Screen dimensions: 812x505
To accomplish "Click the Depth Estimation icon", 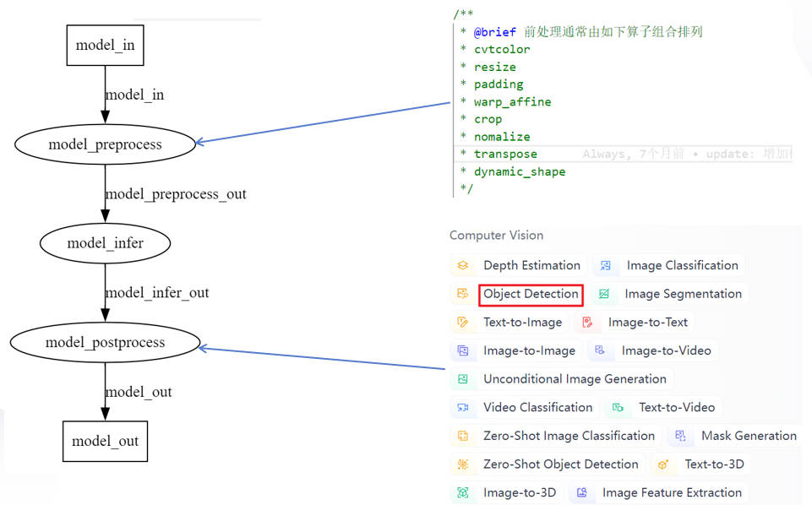I will [x=463, y=265].
